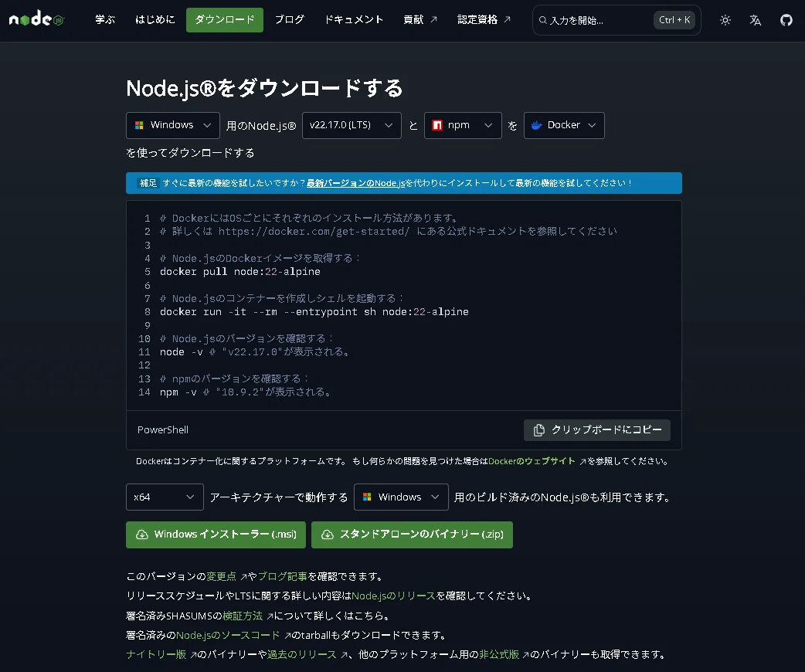This screenshot has width=805, height=672.
Task: Click the PowerShell language label
Action: (163, 429)
